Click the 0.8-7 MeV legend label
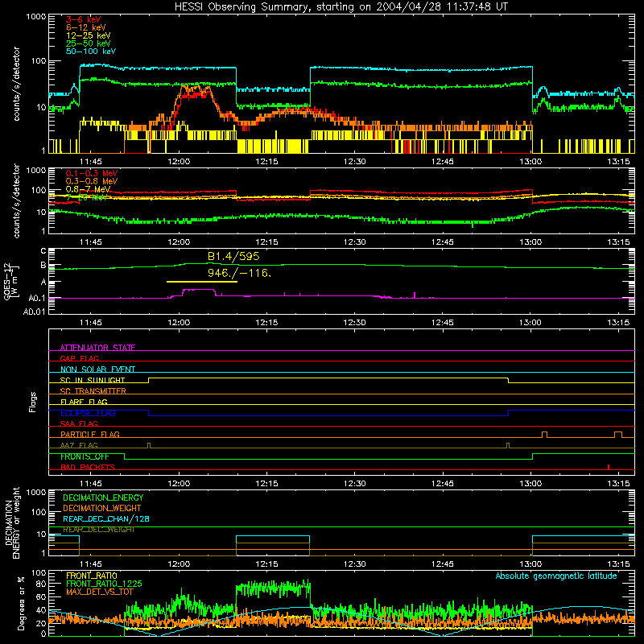The image size is (644, 644). pyautogui.click(x=88, y=189)
